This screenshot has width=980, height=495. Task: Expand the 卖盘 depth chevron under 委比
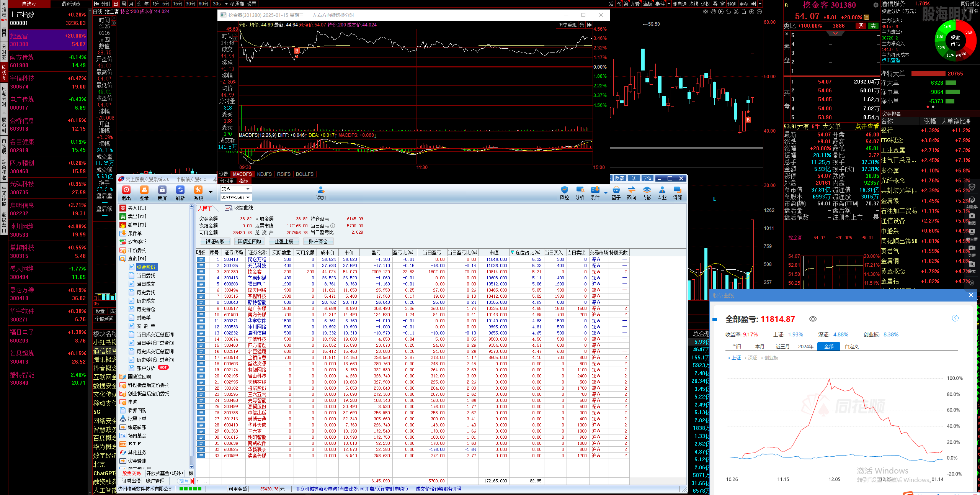point(835,33)
